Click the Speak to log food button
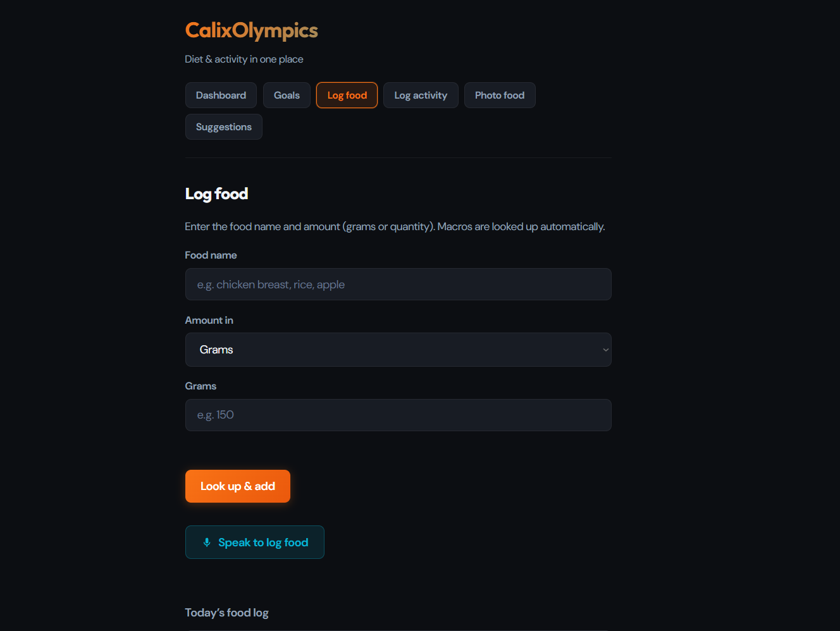 click(x=262, y=542)
